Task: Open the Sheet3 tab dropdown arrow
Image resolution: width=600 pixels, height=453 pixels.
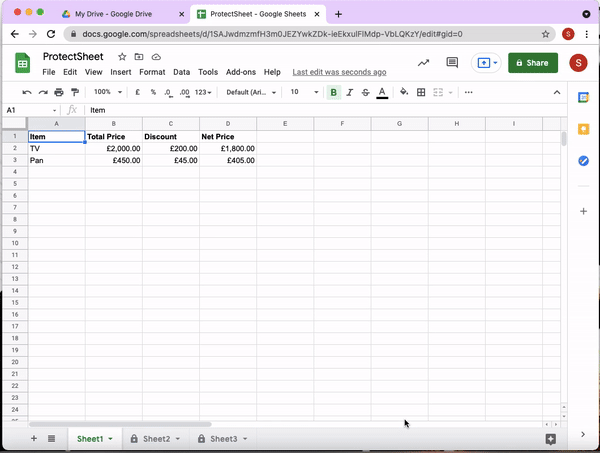Action: 245,439
